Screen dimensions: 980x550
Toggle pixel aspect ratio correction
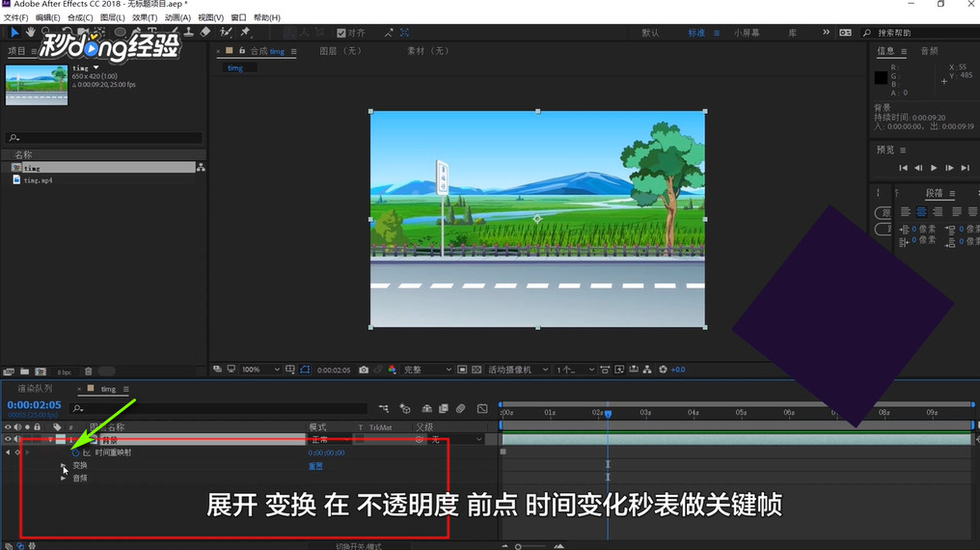click(x=605, y=370)
